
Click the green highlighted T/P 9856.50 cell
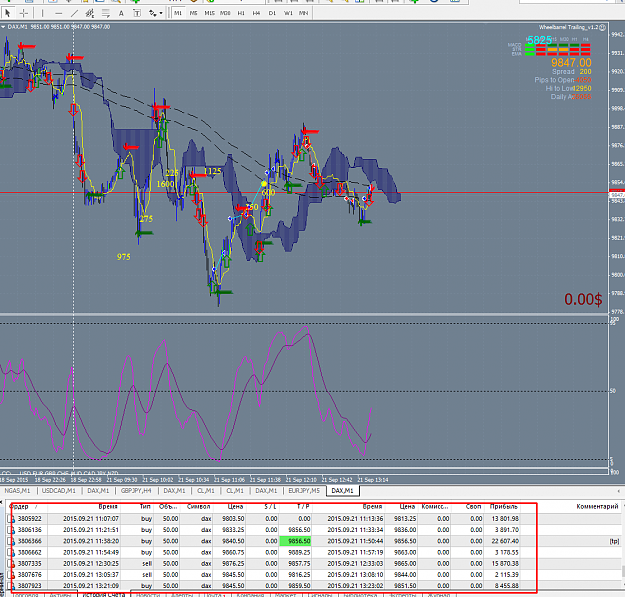295,541
